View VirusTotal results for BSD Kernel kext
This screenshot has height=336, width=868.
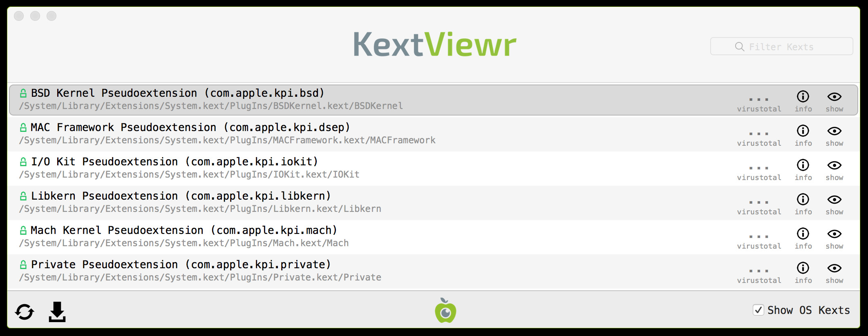pyautogui.click(x=759, y=104)
